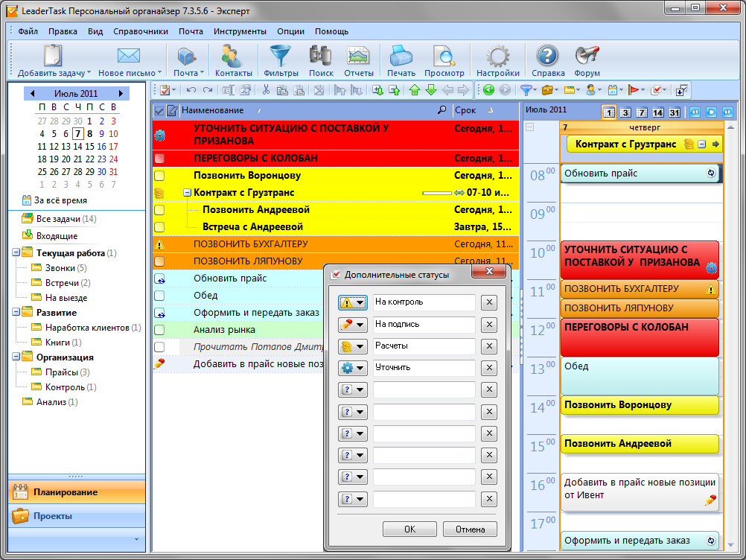Click the green move-up arrow icon

point(415,90)
